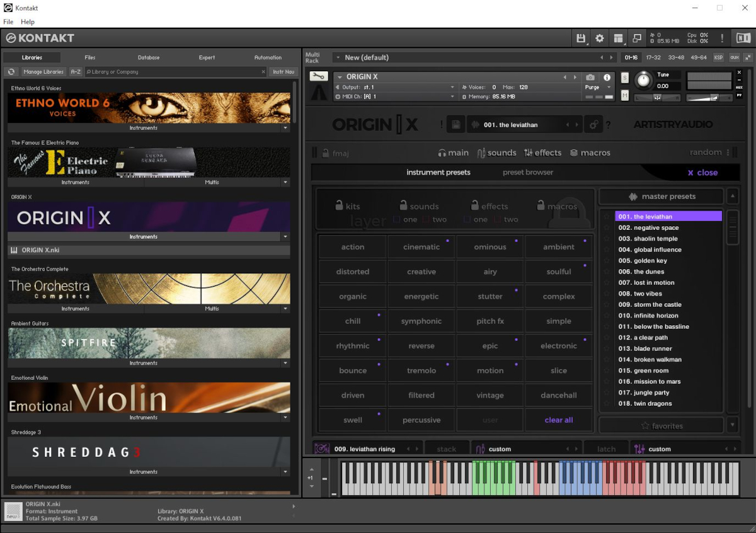Screen dimensions: 756x533
Task: Click clear all tags
Action: click(559, 420)
